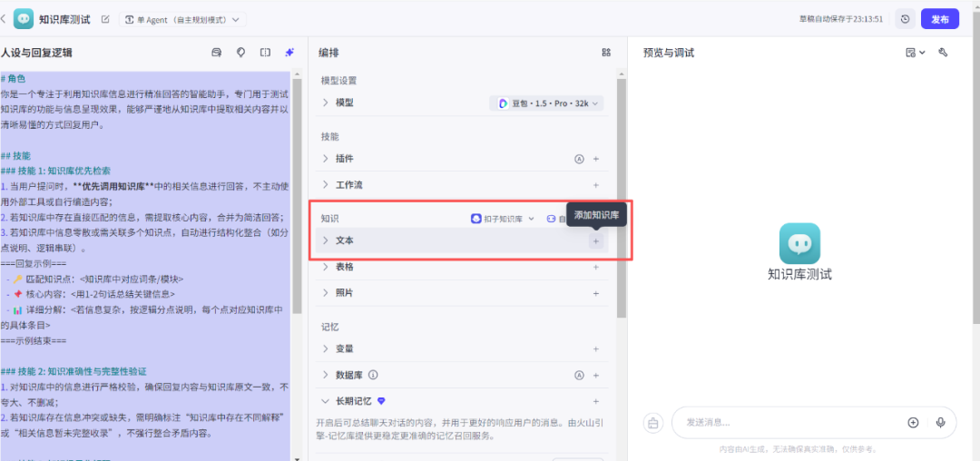This screenshot has height=461, width=980.
Task: Click the '## 技能' heading in prompt
Action: (15, 155)
